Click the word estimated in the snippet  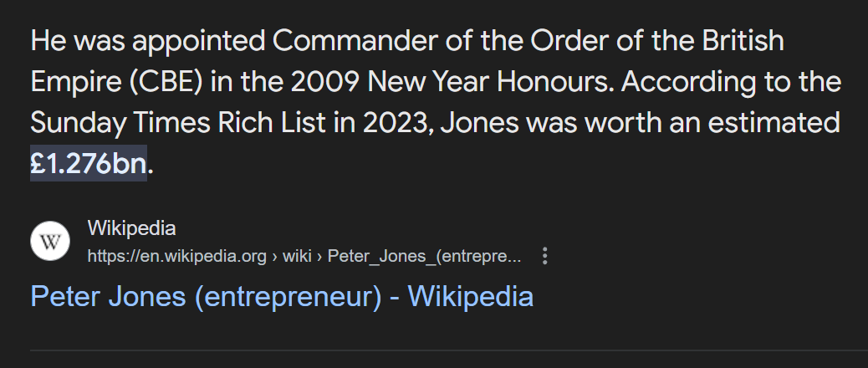tap(774, 122)
